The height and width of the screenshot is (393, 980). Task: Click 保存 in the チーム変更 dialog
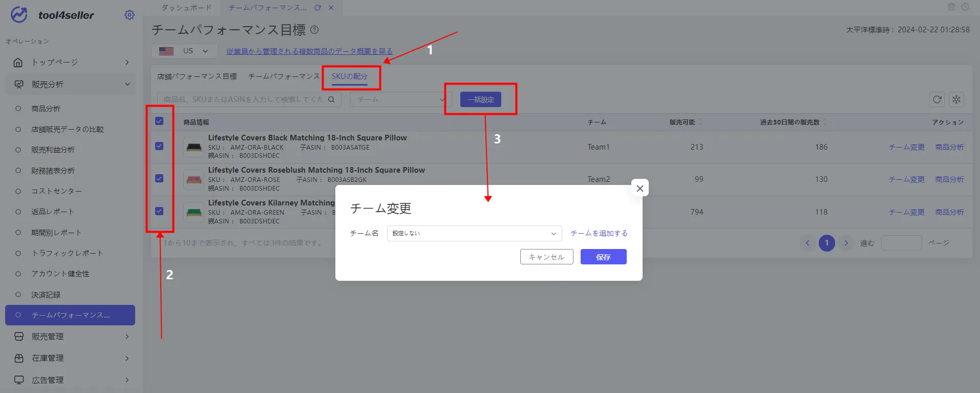pos(604,257)
